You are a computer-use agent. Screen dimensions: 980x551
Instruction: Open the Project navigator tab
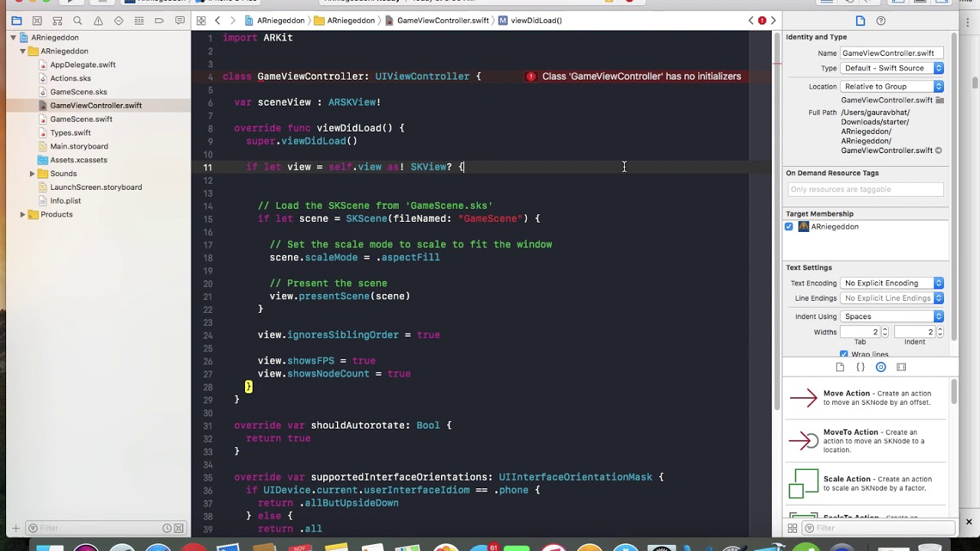coord(16,21)
